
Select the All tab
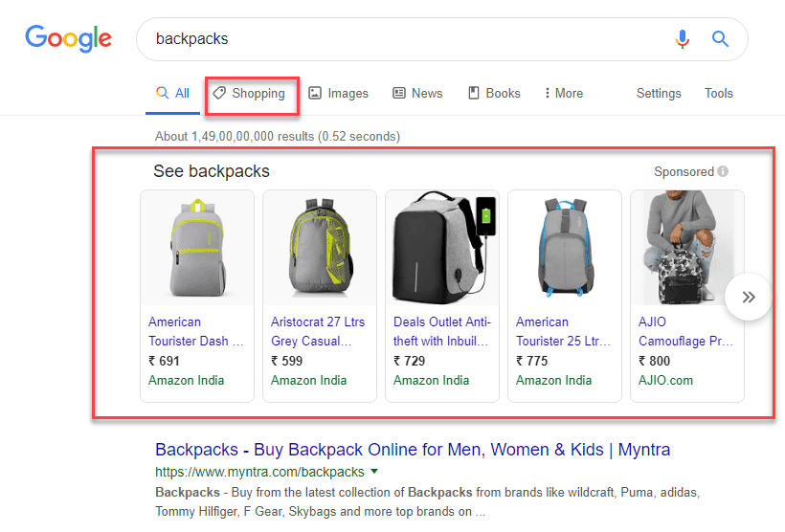click(172, 93)
